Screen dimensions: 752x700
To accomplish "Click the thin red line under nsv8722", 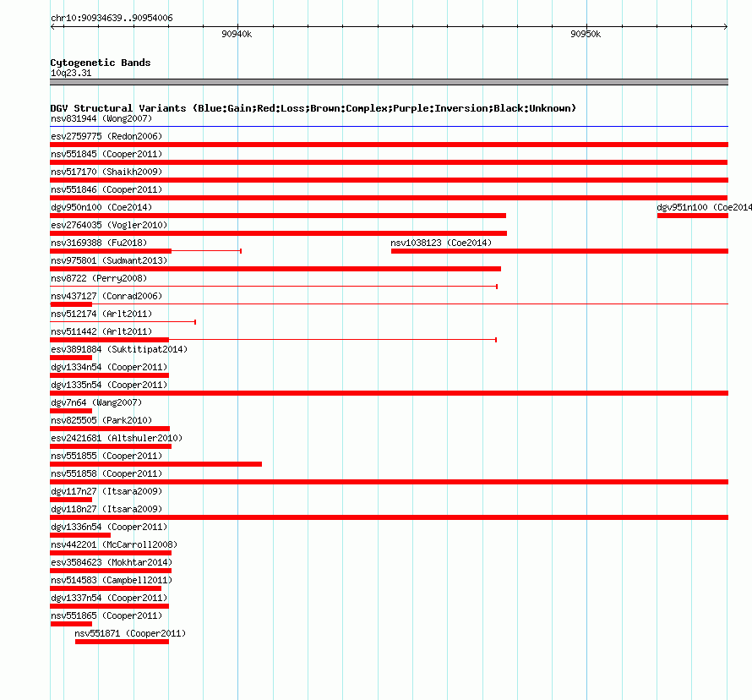I will pos(274,287).
